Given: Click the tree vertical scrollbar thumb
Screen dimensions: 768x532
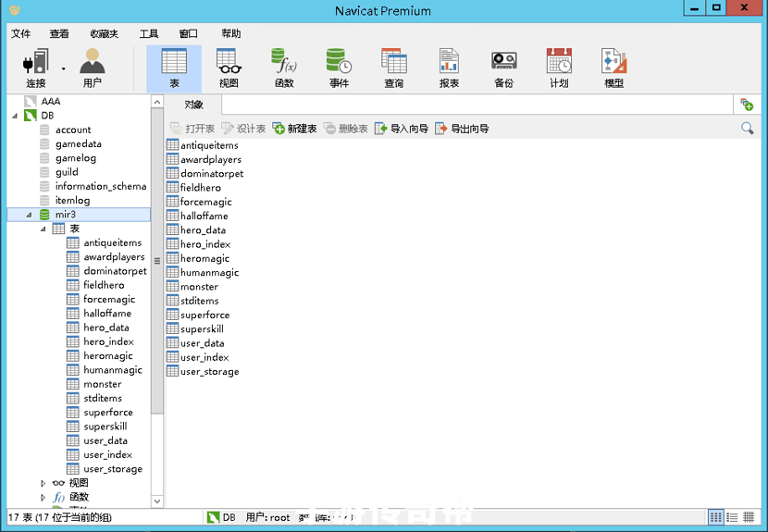Looking at the screenshot, I should [157, 261].
